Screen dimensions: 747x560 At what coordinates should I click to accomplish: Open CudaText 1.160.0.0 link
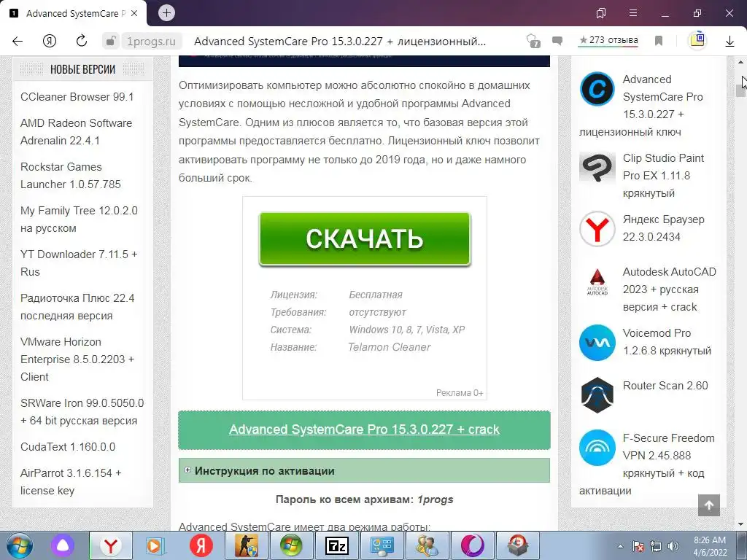point(68,447)
